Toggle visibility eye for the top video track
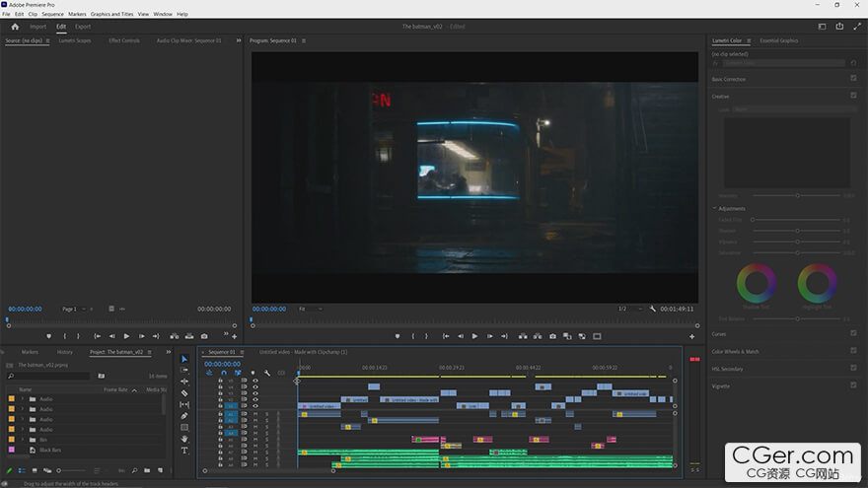The height and width of the screenshot is (488, 868). [255, 381]
